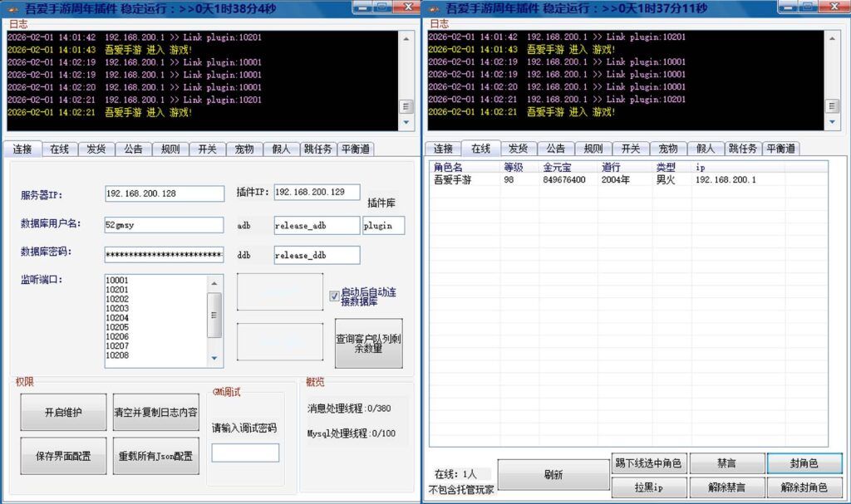This screenshot has width=851, height=504.
Task: Click the 刷新 button in the online panel
Action: pyautogui.click(x=553, y=475)
